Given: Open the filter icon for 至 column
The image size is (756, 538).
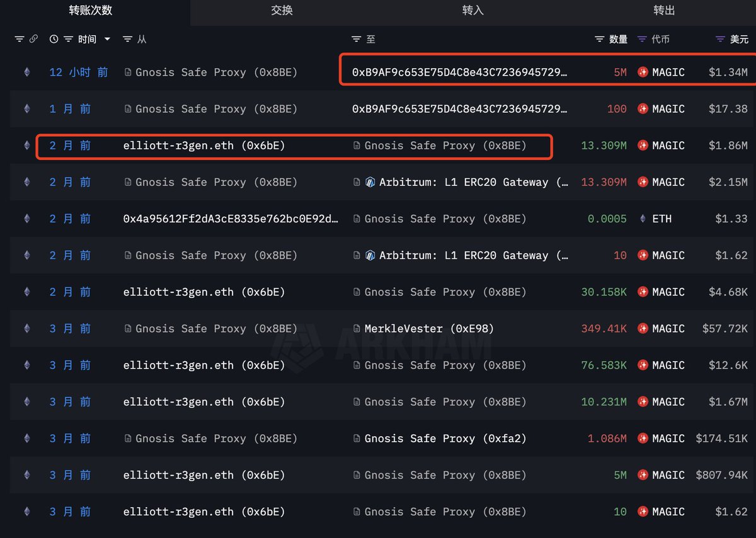Looking at the screenshot, I should pyautogui.click(x=357, y=39).
